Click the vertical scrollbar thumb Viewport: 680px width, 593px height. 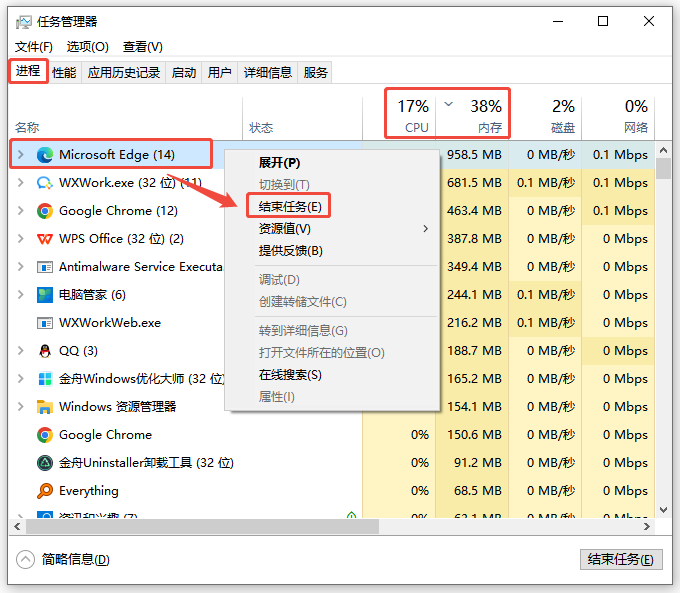663,169
